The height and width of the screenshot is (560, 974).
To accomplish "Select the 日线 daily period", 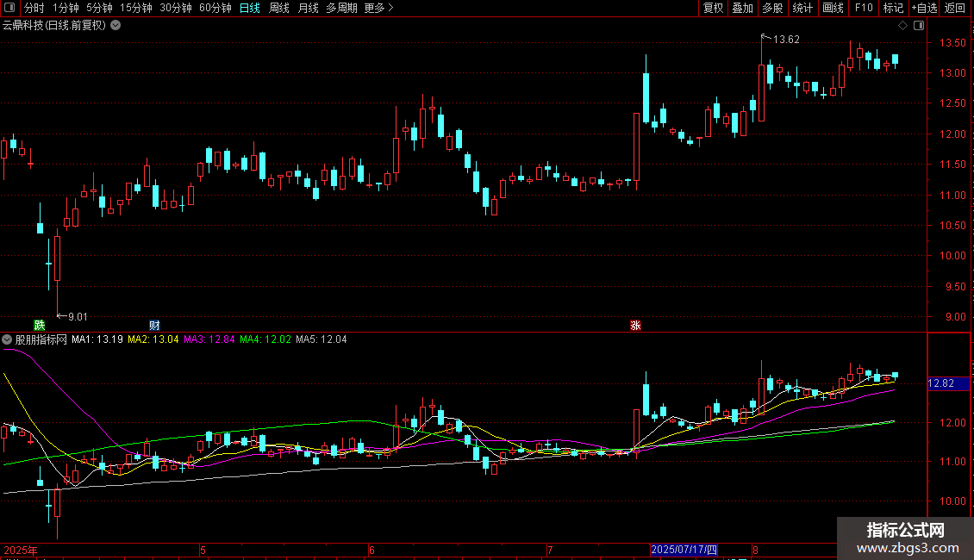I will point(250,8).
